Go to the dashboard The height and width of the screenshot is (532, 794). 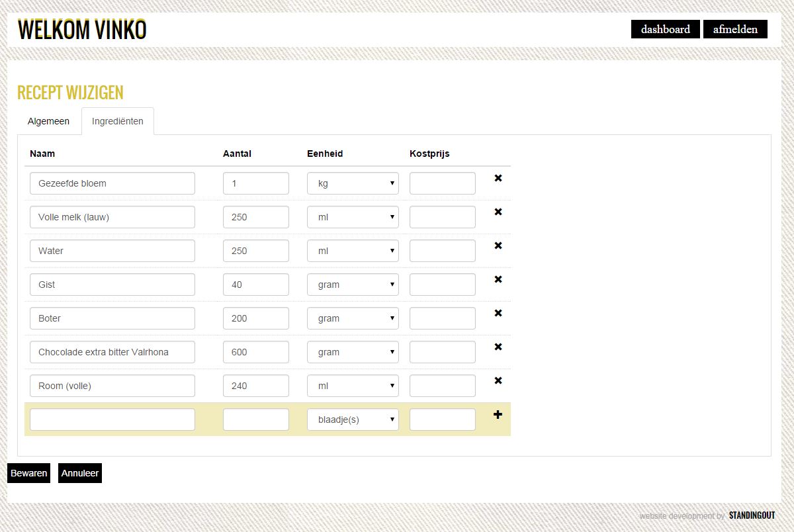[x=665, y=29]
